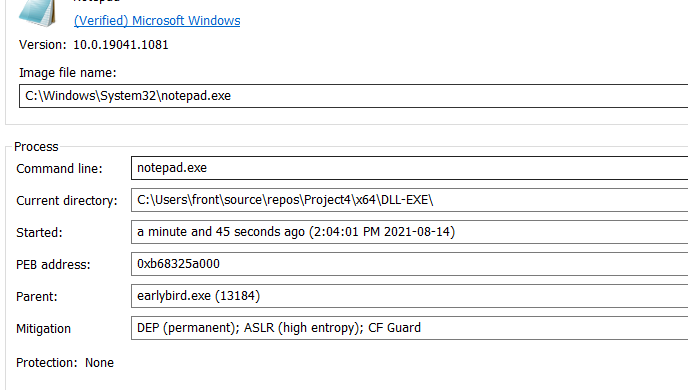Focus the Command line field showing notepad.exe

click(409, 168)
